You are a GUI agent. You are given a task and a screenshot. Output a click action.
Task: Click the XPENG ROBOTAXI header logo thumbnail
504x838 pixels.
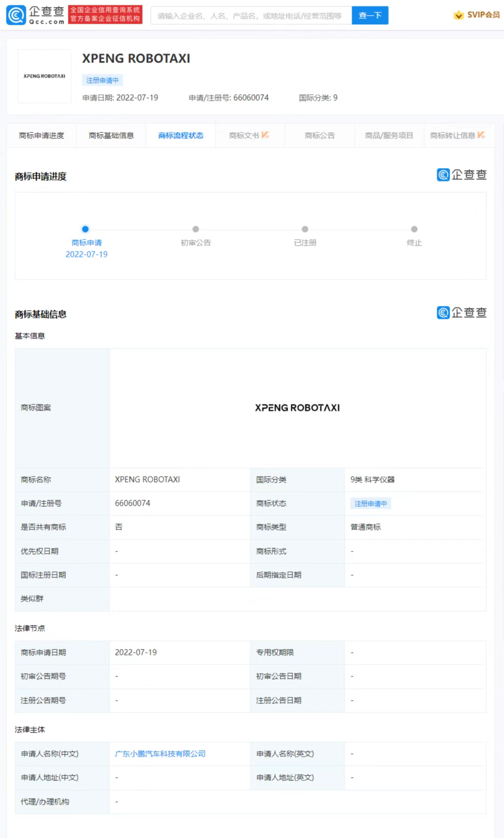click(44, 76)
